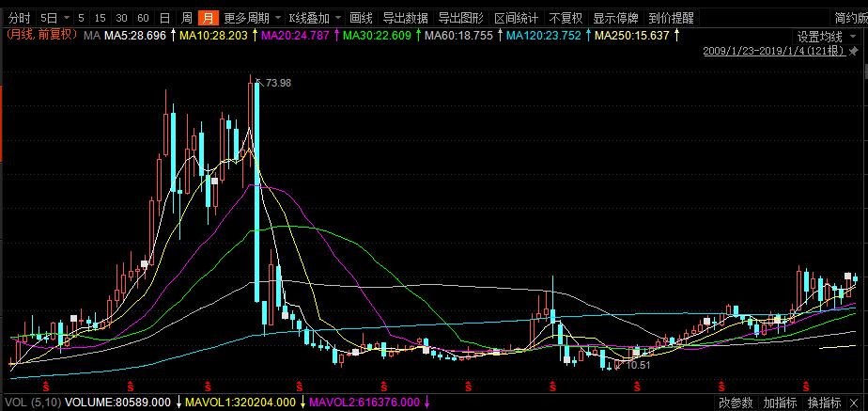Toggle 不复权 adjustment mode
Viewport: 868px width, 411px height.
[566, 18]
